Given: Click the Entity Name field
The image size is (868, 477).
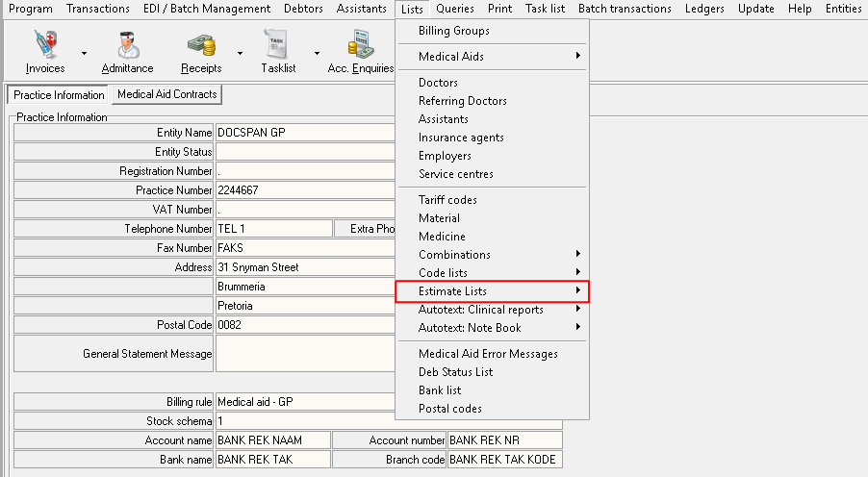Looking at the screenshot, I should [x=305, y=133].
